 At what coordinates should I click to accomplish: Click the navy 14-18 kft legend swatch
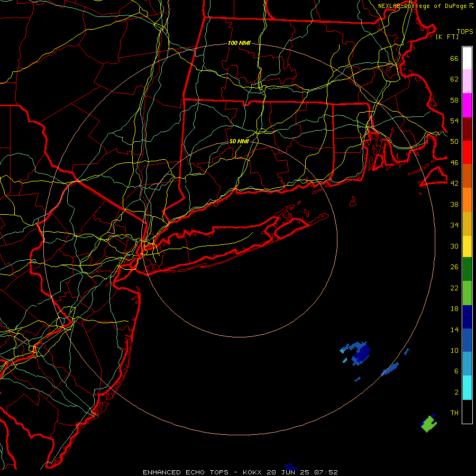(x=467, y=317)
